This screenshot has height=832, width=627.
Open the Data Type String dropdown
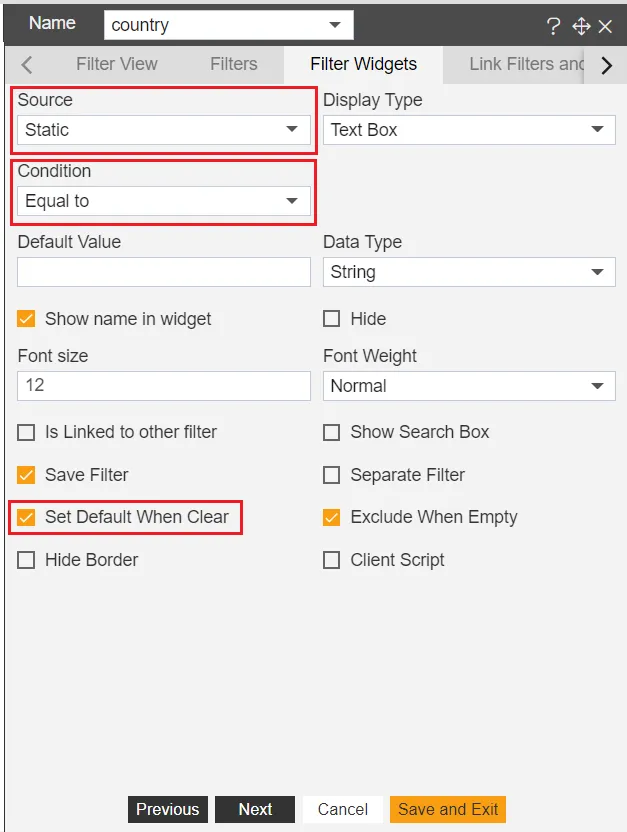click(x=469, y=272)
